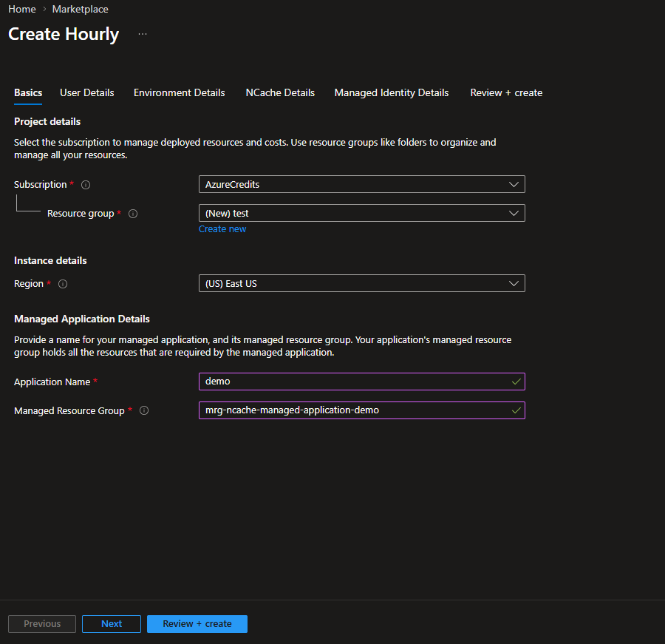Open the Subscription dropdown showing AzureCredits

[362, 184]
